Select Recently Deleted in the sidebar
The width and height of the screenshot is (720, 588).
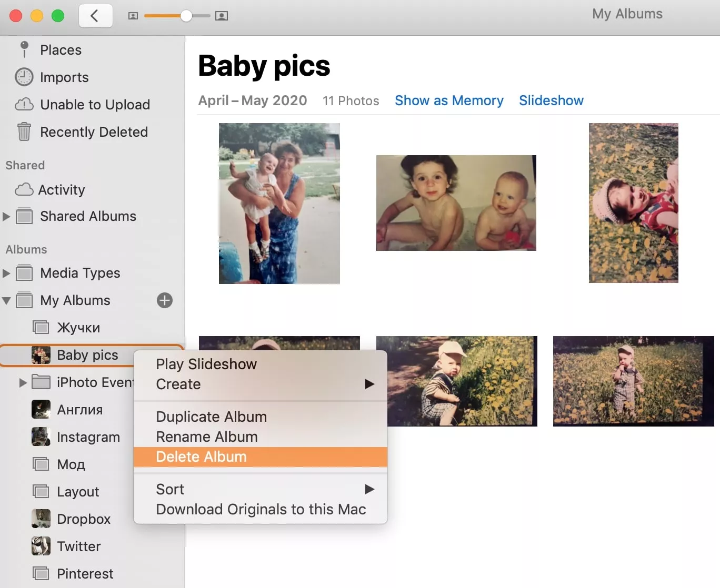pyautogui.click(x=94, y=132)
